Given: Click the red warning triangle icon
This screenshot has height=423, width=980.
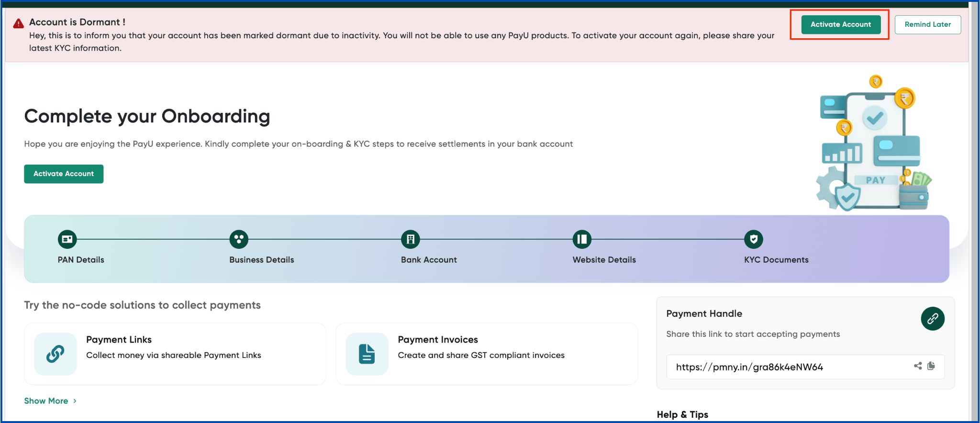Looking at the screenshot, I should coord(19,23).
